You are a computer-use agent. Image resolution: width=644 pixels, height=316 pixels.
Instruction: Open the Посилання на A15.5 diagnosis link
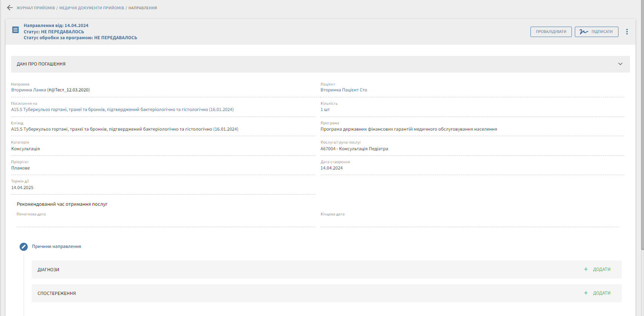click(x=122, y=110)
